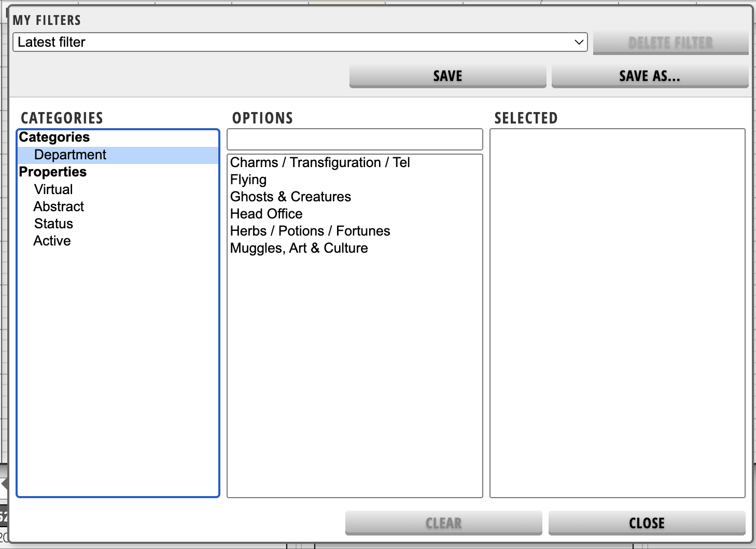Click the Save button
The height and width of the screenshot is (549, 756).
pos(447,76)
